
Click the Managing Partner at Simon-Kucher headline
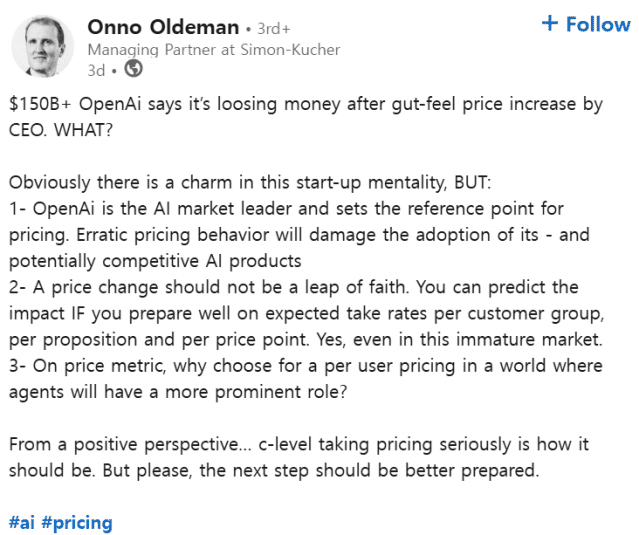pyautogui.click(x=213, y=49)
